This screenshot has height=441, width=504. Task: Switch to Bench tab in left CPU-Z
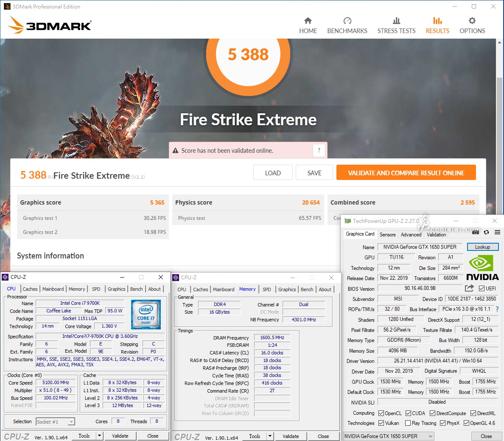[136, 289]
